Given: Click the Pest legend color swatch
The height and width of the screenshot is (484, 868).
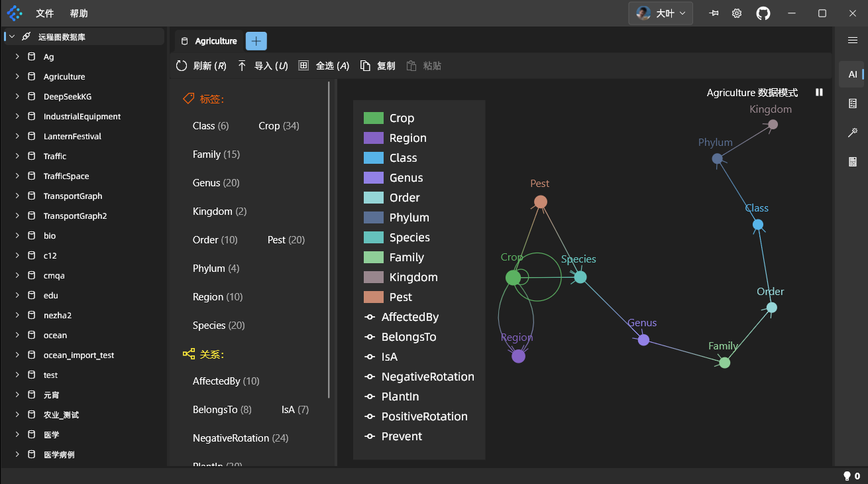Looking at the screenshot, I should coord(374,297).
